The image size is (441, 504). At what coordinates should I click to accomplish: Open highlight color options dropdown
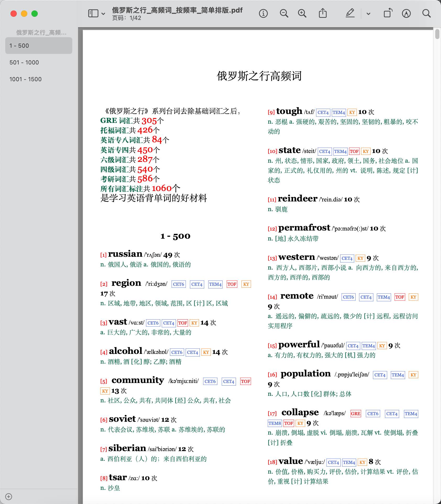point(368,14)
